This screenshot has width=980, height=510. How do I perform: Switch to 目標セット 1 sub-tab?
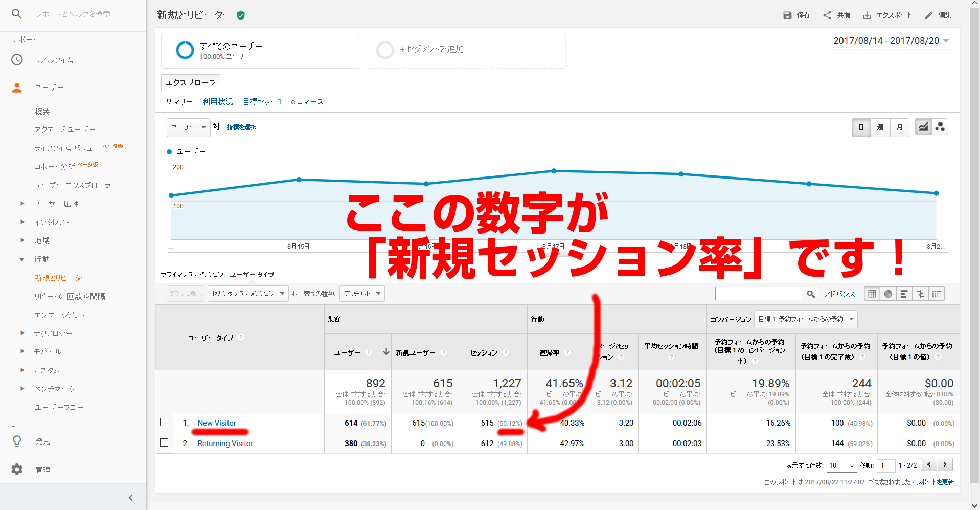pos(262,102)
